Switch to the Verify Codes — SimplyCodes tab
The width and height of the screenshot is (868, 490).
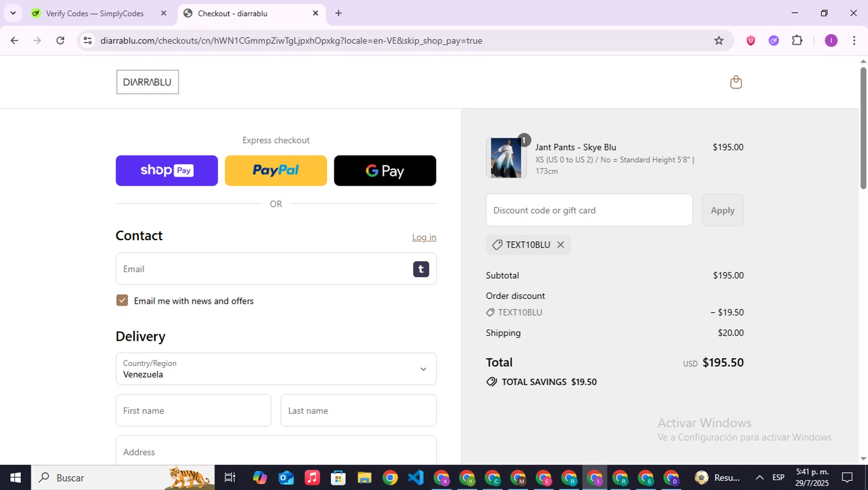pos(95,13)
